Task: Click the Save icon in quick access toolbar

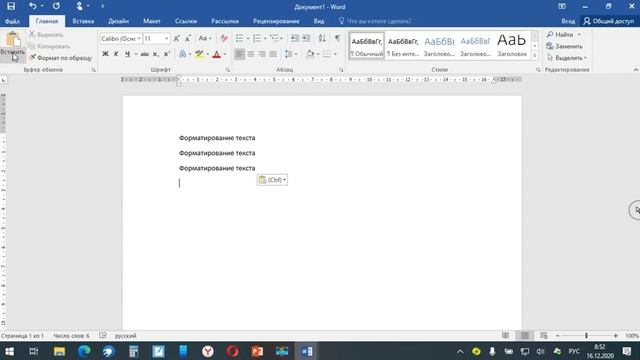Action: click(11, 6)
